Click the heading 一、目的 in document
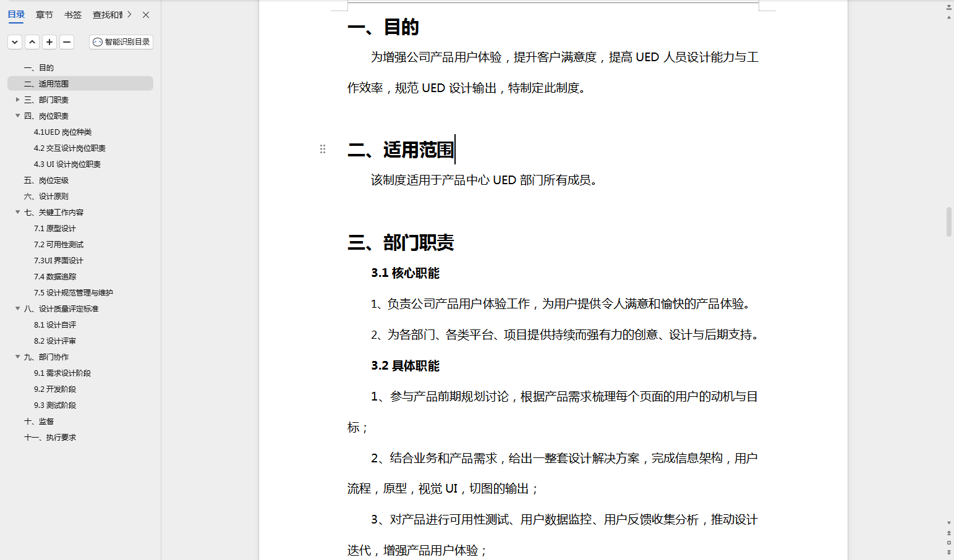 [383, 27]
